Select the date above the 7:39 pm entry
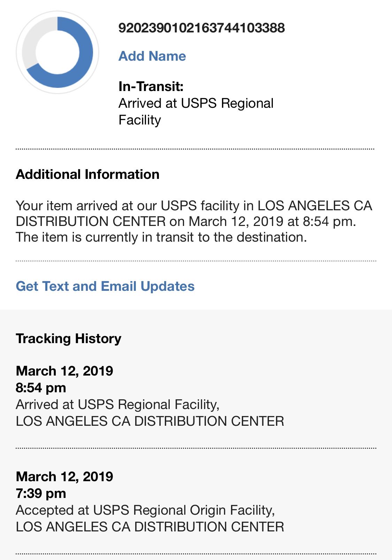The image size is (392, 560). click(x=64, y=476)
